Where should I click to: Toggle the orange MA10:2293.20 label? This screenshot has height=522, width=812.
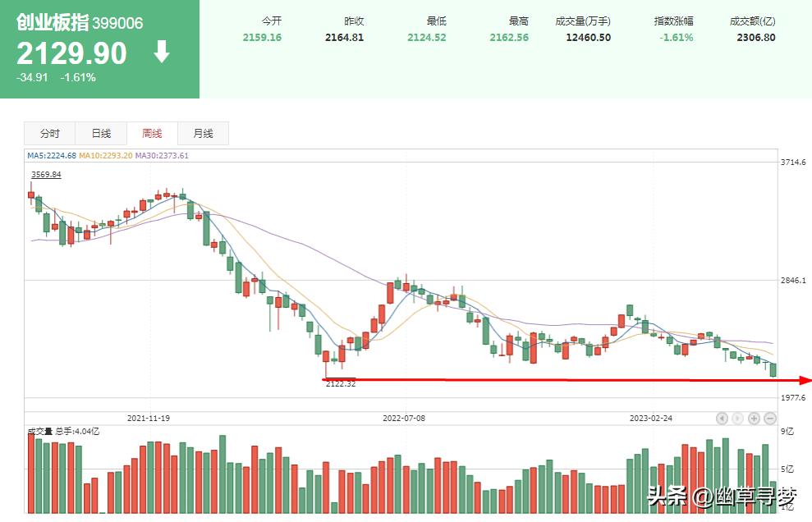[x=104, y=155]
